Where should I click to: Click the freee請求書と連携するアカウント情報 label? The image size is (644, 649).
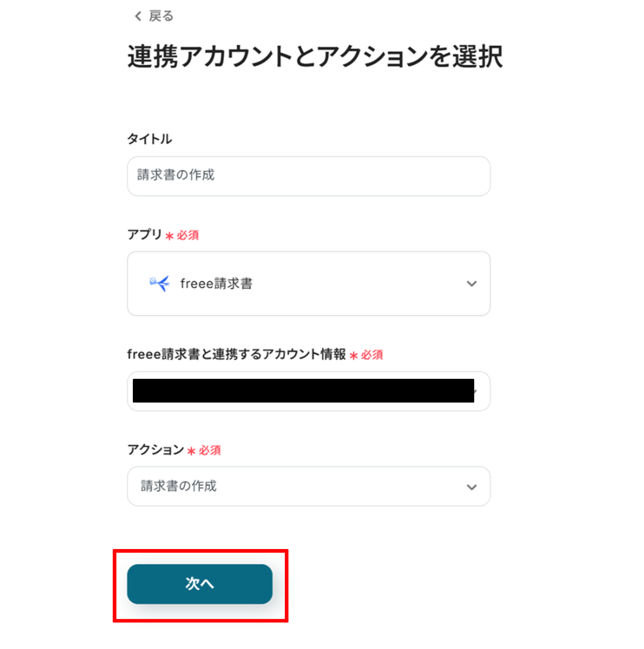click(x=236, y=354)
